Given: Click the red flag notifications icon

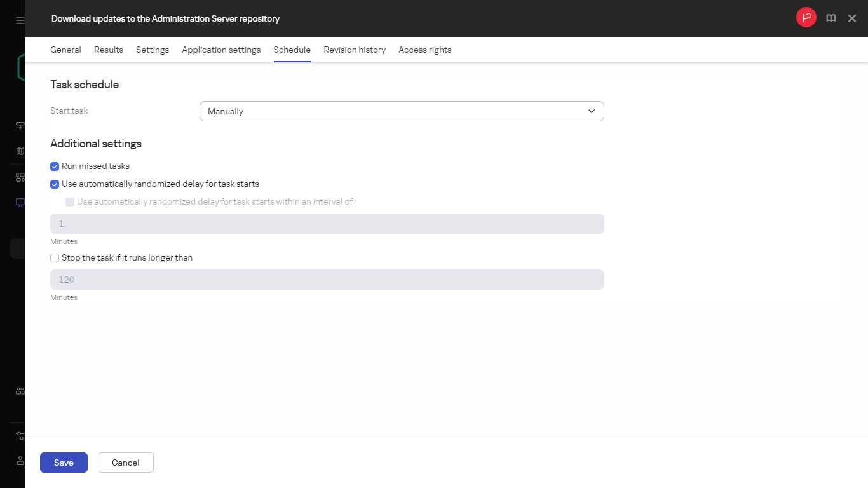Looking at the screenshot, I should (x=806, y=17).
